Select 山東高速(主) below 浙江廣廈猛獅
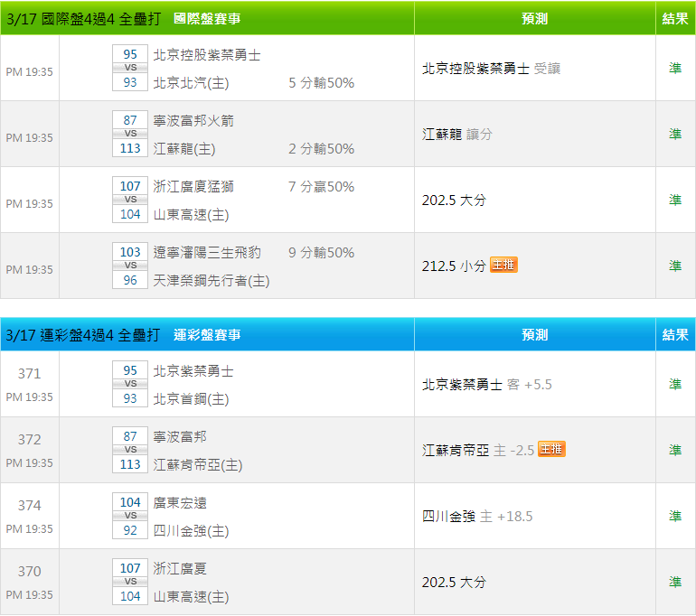This screenshot has width=696, height=616. 191,215
